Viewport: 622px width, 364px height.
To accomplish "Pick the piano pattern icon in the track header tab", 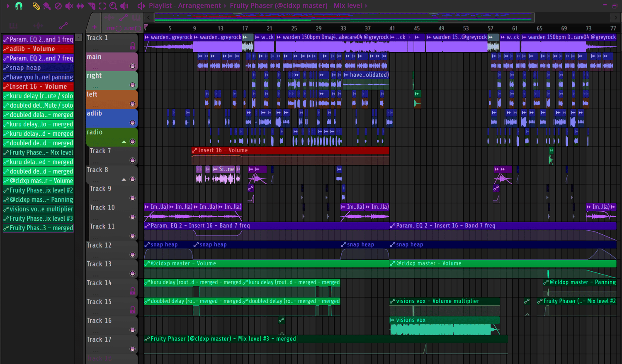I will coord(136,18).
